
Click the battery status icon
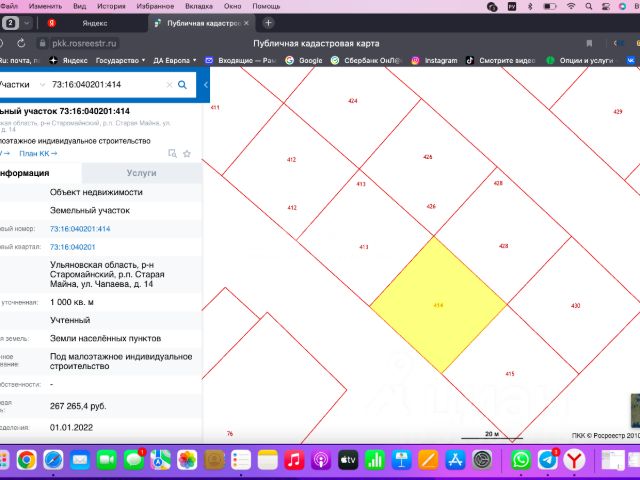[x=550, y=6]
